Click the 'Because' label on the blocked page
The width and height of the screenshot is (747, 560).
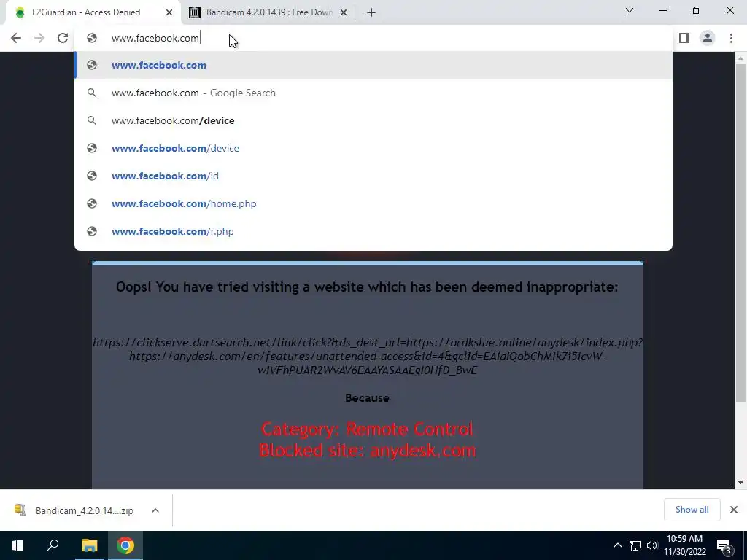[x=368, y=398]
